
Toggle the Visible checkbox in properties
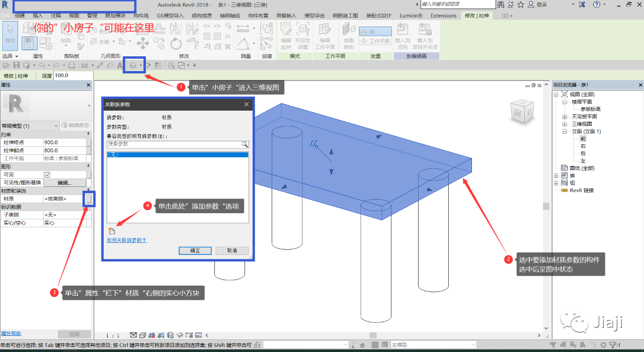tap(47, 174)
